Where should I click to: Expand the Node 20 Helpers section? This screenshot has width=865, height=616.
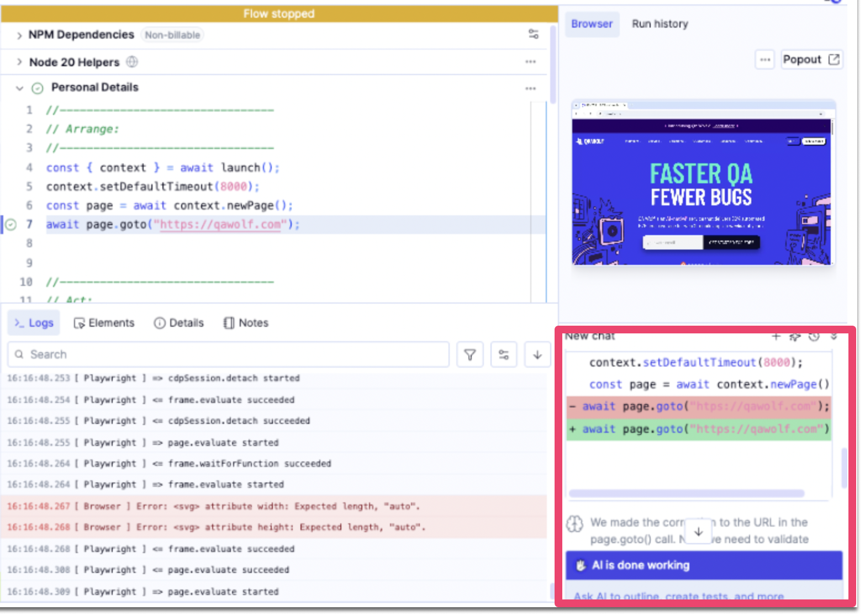[x=19, y=62]
